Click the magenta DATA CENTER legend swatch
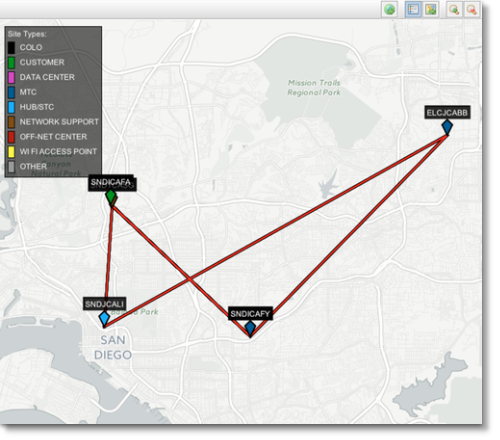The height and width of the screenshot is (440, 500). pos(11,77)
